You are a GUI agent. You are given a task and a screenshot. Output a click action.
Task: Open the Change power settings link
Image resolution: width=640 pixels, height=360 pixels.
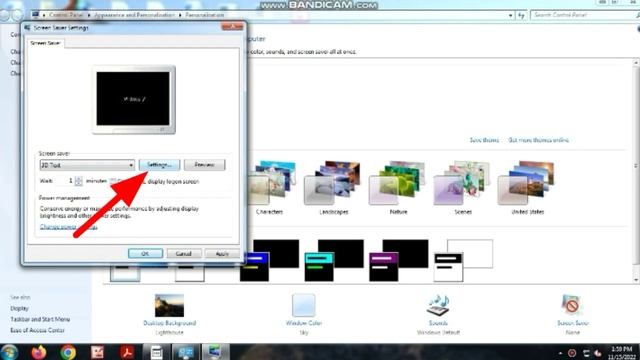click(69, 227)
